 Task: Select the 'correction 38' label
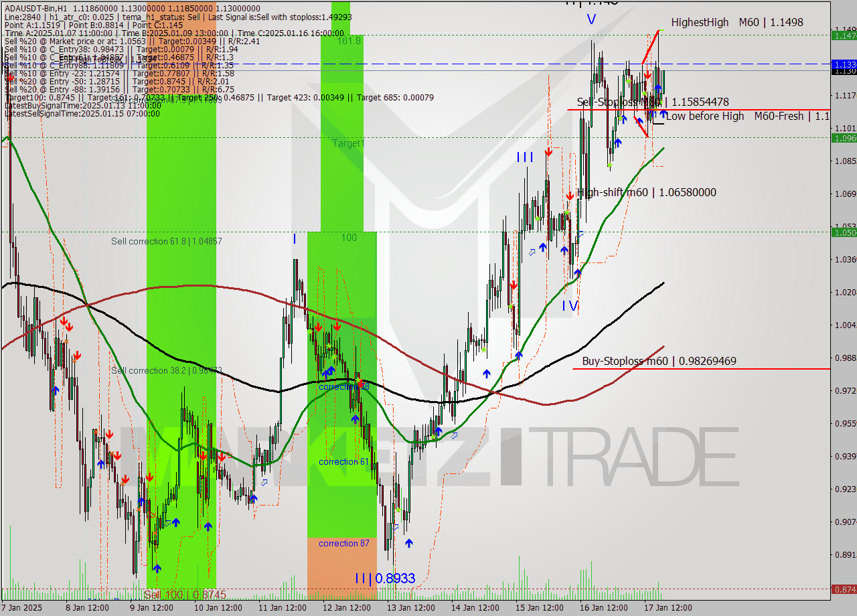(x=343, y=387)
